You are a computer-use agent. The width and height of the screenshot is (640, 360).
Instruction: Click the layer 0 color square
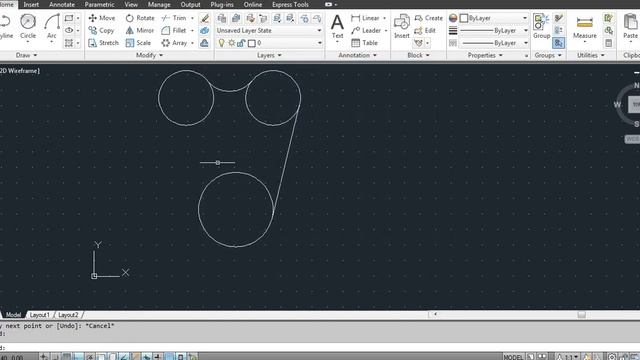252,43
